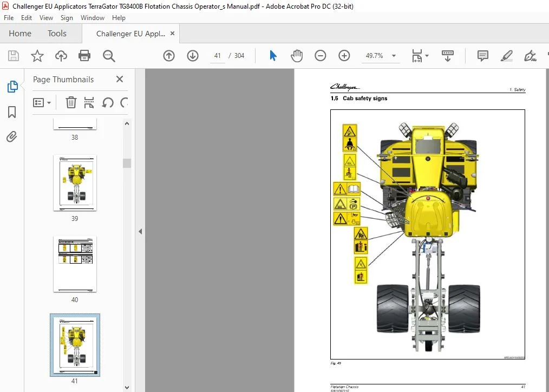Screen dimensions: 549x392
Task: Select page 39 thumbnail
Action: [75, 182]
